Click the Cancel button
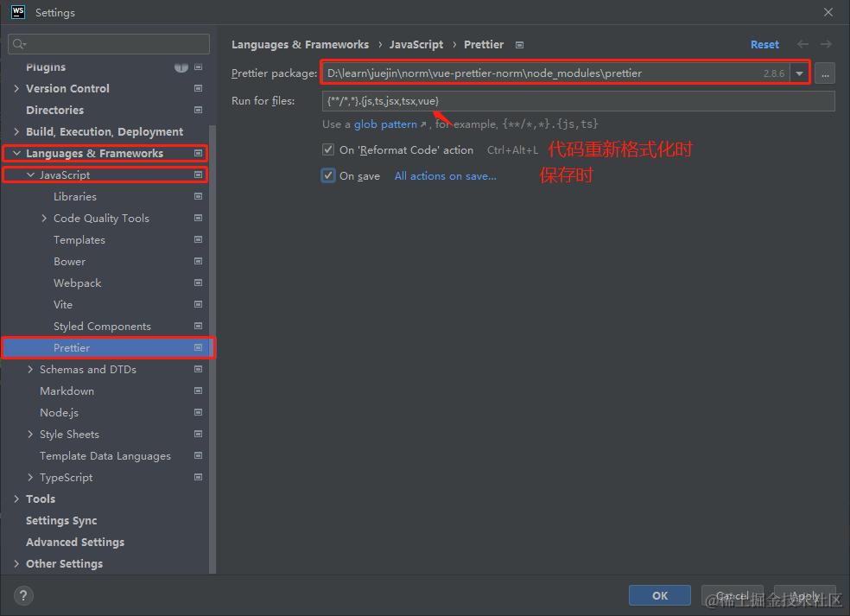The height and width of the screenshot is (616, 850). click(x=733, y=596)
